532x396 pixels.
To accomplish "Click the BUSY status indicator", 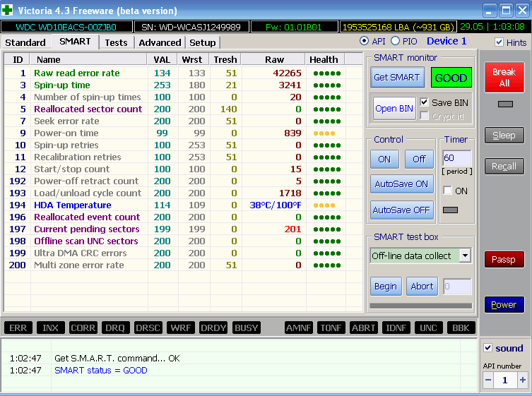I will [x=246, y=328].
